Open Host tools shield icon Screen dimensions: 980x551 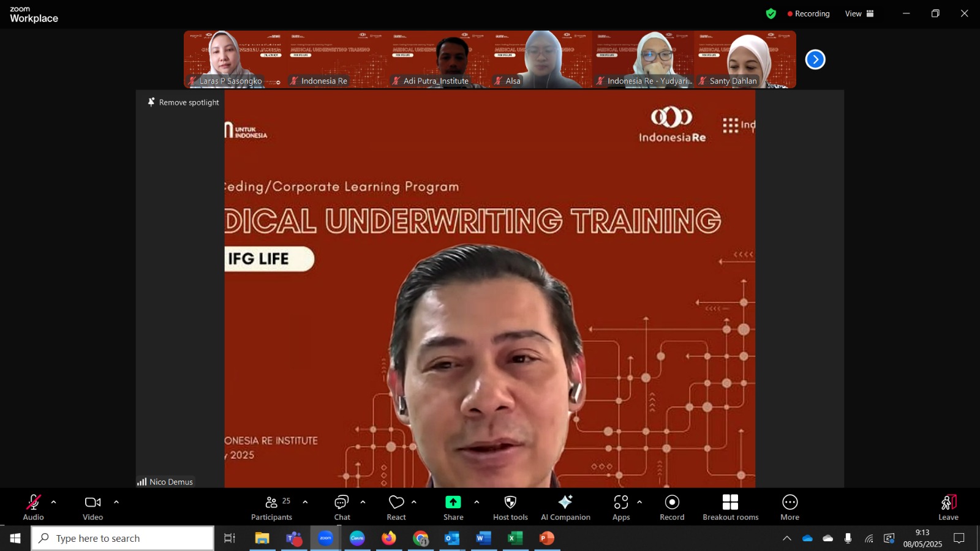510,508
